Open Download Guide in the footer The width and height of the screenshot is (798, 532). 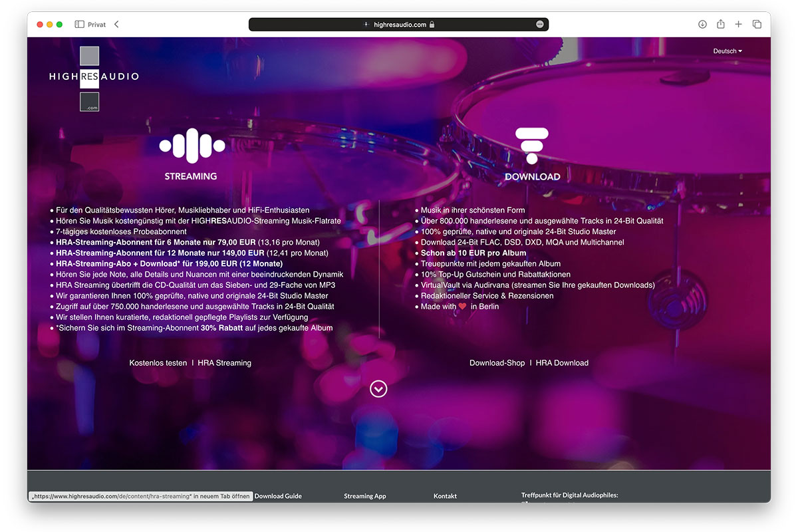pyautogui.click(x=278, y=496)
